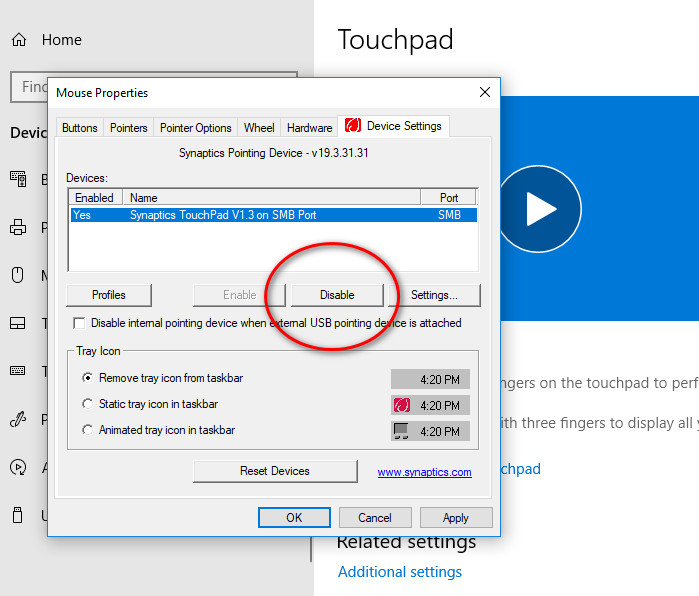This screenshot has height=596, width=699.
Task: Focus the Find a setting search box
Action: click(154, 86)
